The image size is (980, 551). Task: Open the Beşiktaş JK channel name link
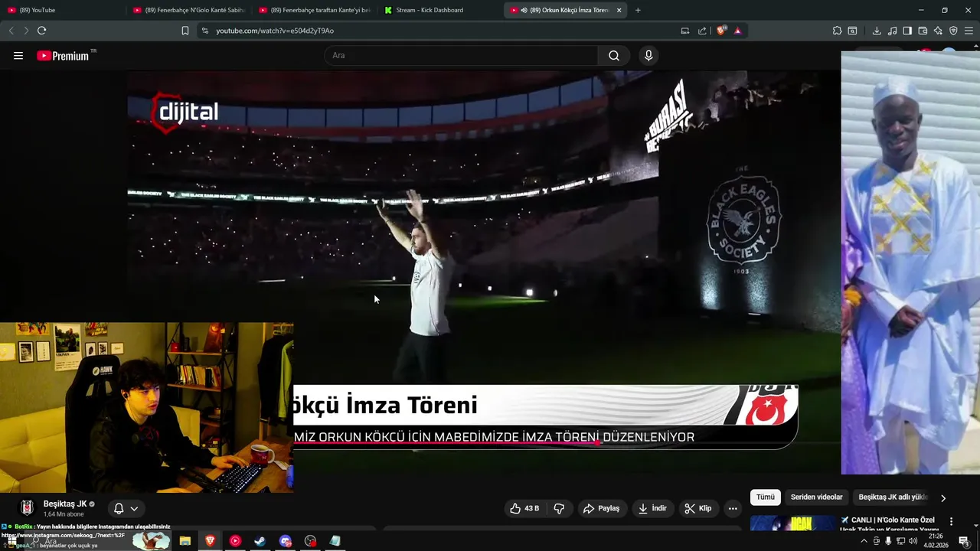[x=65, y=504]
